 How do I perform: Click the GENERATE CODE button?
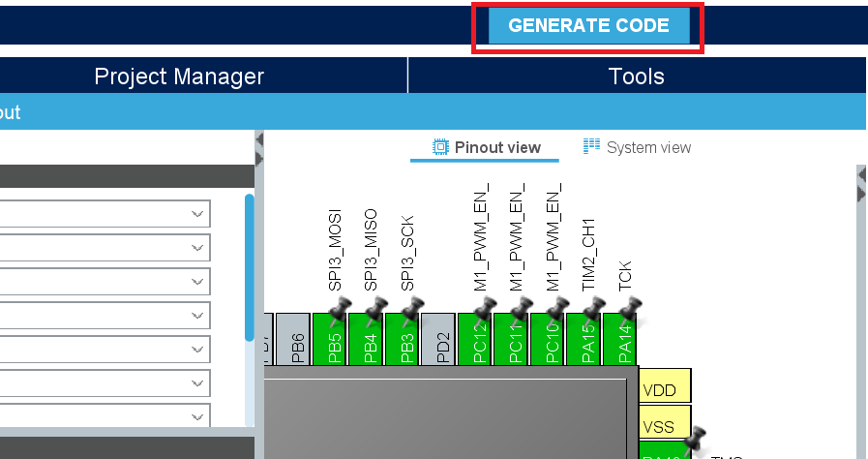pyautogui.click(x=588, y=26)
